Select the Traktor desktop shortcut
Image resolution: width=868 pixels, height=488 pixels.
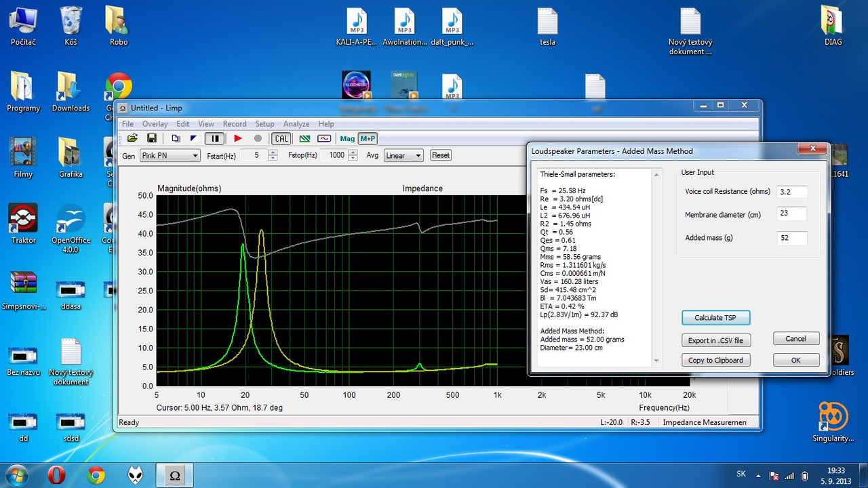point(23,224)
